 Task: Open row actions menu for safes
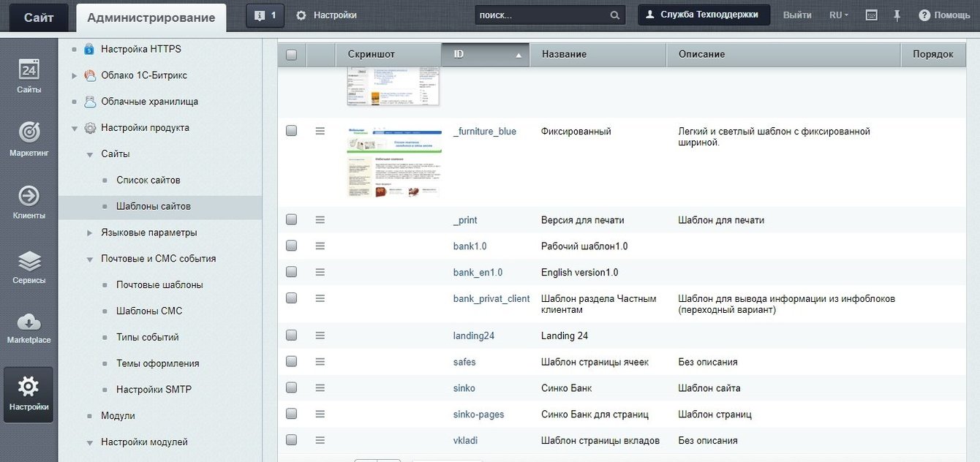coord(320,362)
